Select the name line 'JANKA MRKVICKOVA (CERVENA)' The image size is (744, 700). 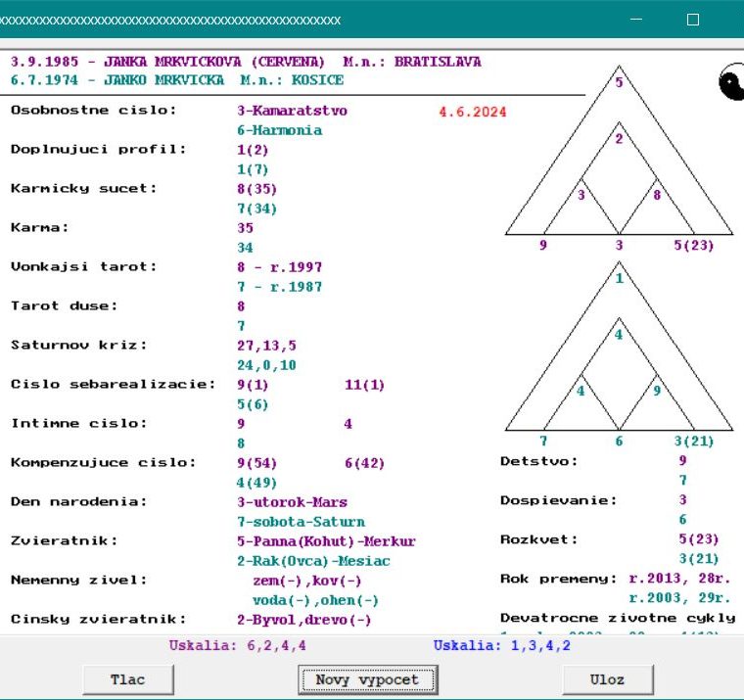[214, 62]
